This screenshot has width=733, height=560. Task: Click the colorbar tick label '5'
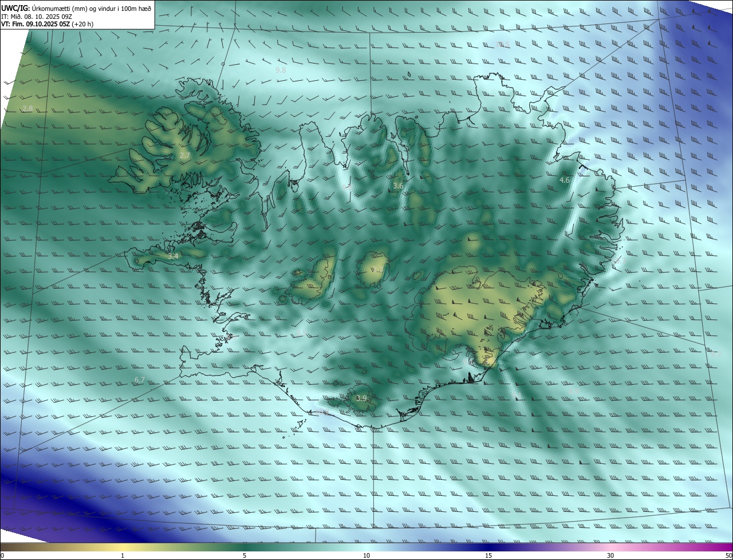(x=245, y=555)
